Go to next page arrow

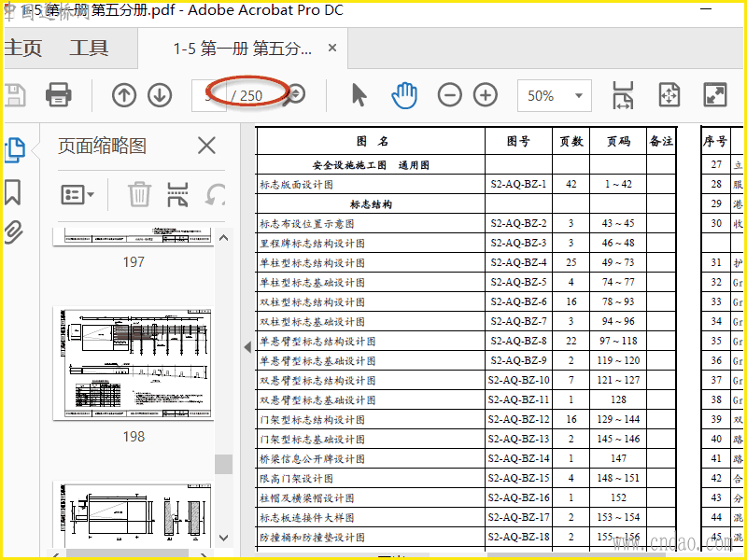[160, 95]
